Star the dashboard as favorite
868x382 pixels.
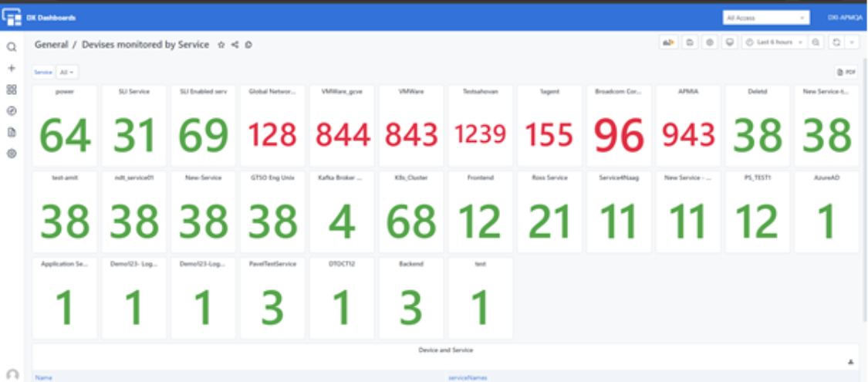coord(221,45)
